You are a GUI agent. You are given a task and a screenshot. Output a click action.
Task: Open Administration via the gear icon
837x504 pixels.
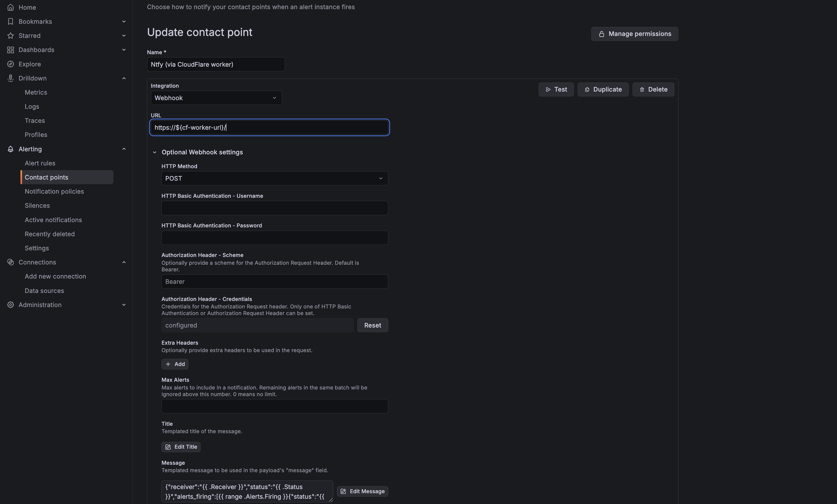click(x=11, y=305)
